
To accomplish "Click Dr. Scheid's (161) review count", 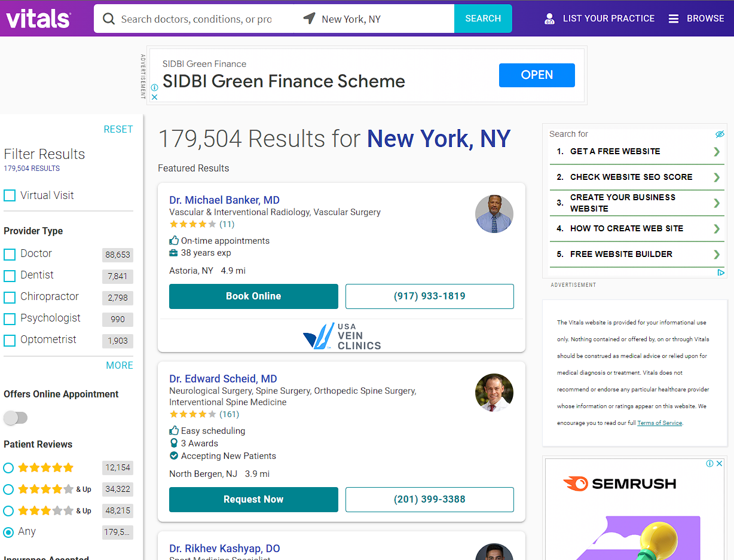I will coord(229,414).
